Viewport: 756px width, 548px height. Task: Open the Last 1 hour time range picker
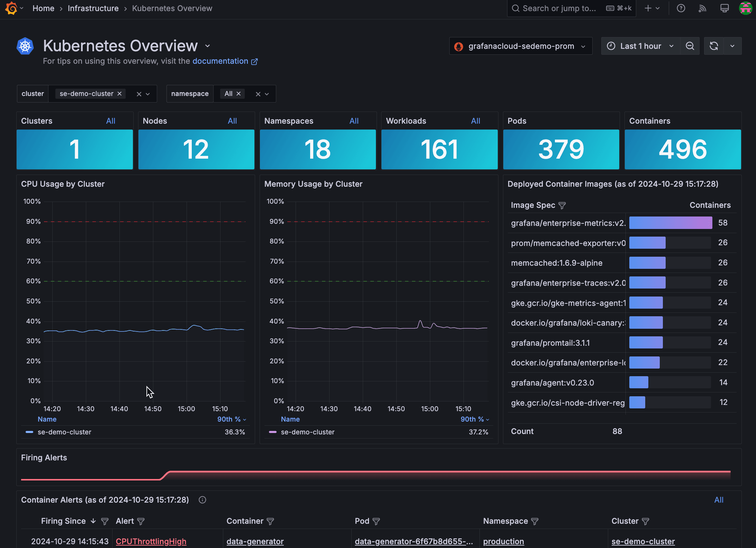click(640, 46)
